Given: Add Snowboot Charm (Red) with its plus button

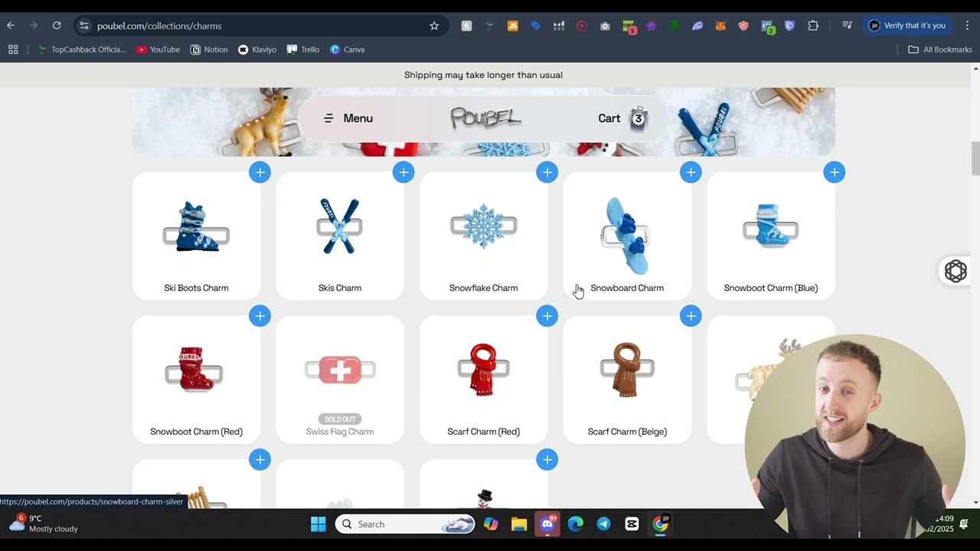Looking at the screenshot, I should (260, 316).
